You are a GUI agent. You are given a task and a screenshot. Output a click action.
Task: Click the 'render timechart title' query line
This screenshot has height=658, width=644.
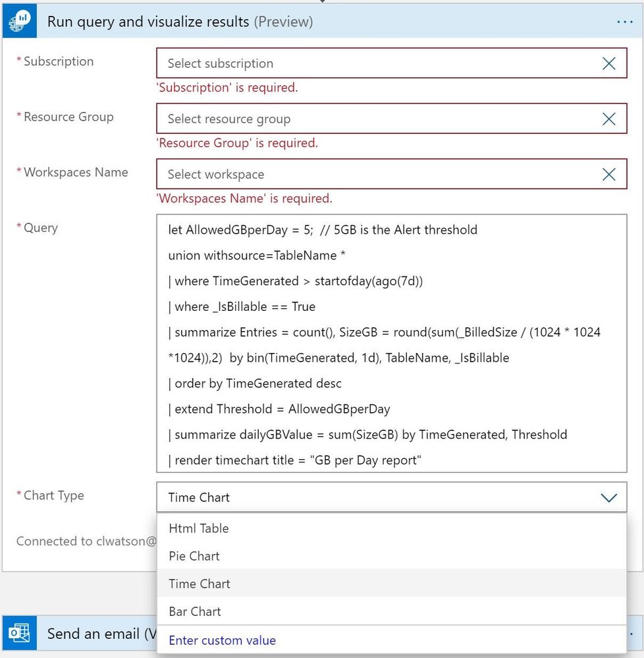[x=294, y=460]
